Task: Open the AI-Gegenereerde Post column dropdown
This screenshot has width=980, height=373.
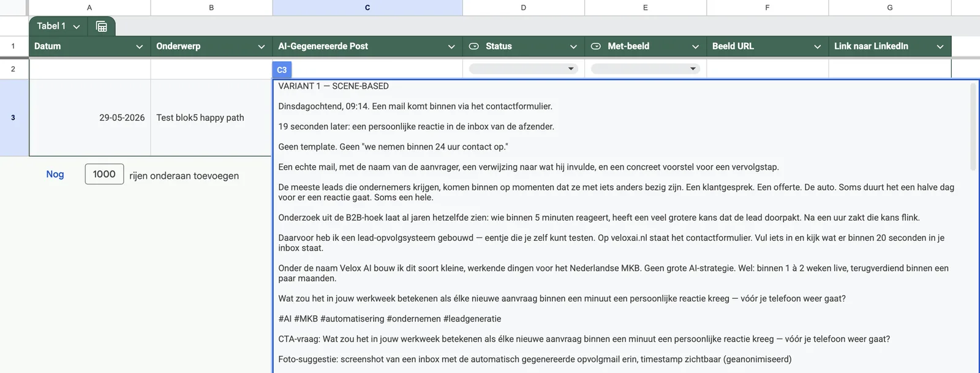Action: click(451, 47)
